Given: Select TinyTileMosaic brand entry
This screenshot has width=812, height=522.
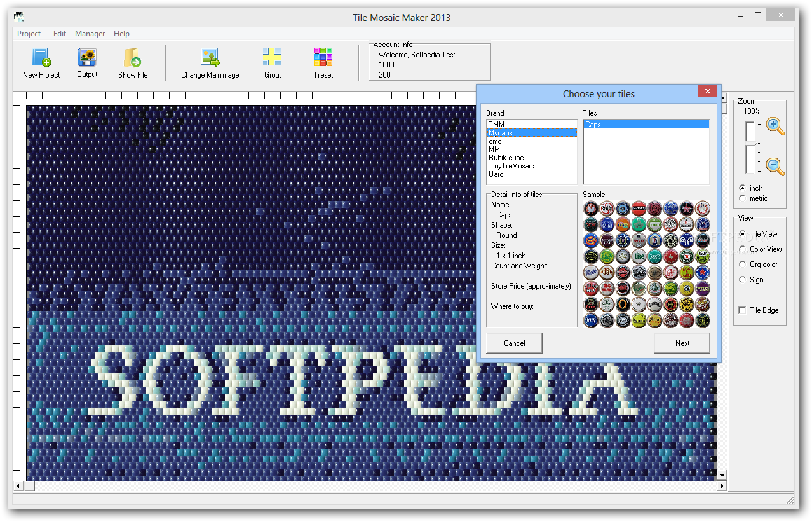Looking at the screenshot, I should 532,166.
